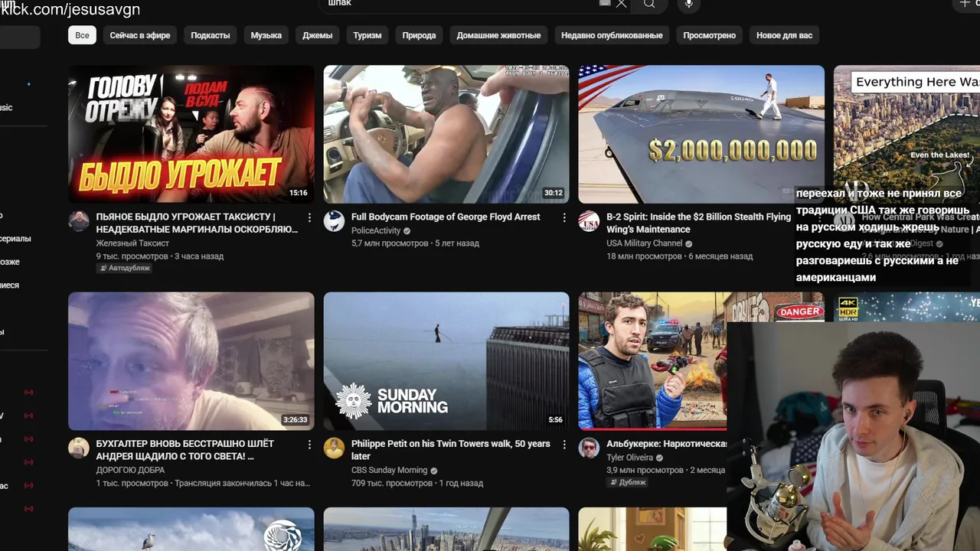Open БУХГАЛТЕР livestream thumbnail

point(191,361)
